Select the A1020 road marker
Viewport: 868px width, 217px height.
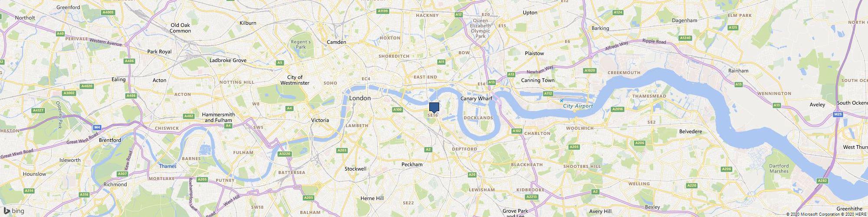pos(590,70)
